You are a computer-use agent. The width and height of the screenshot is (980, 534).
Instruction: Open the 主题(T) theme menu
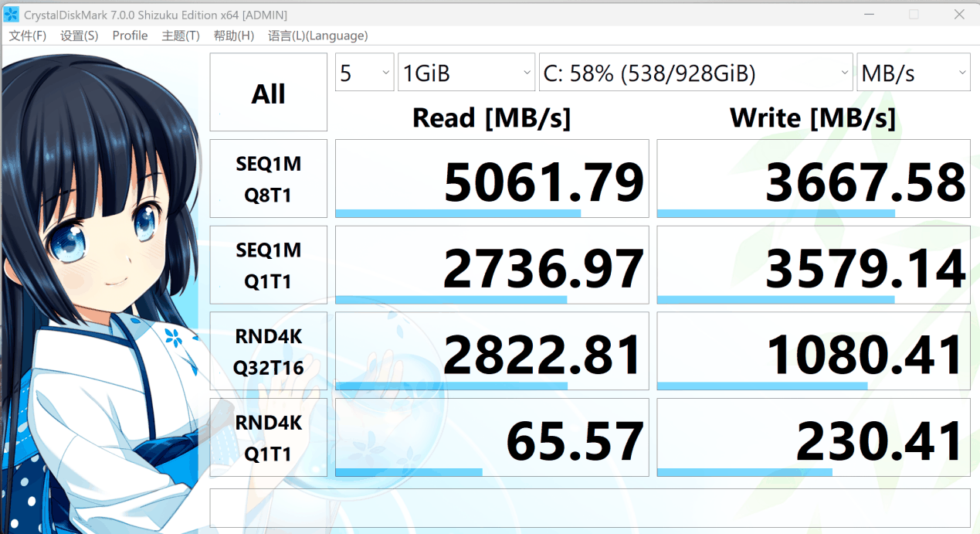180,36
